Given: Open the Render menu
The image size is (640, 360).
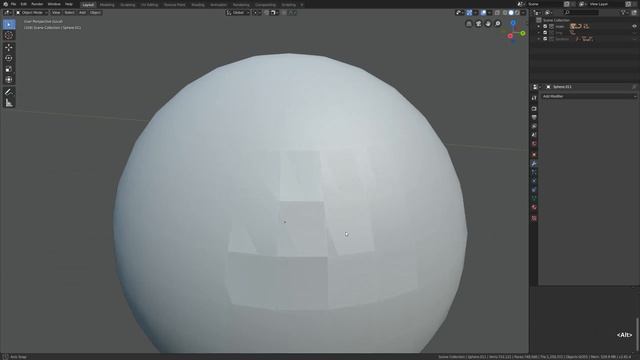Looking at the screenshot, I should tap(37, 4).
